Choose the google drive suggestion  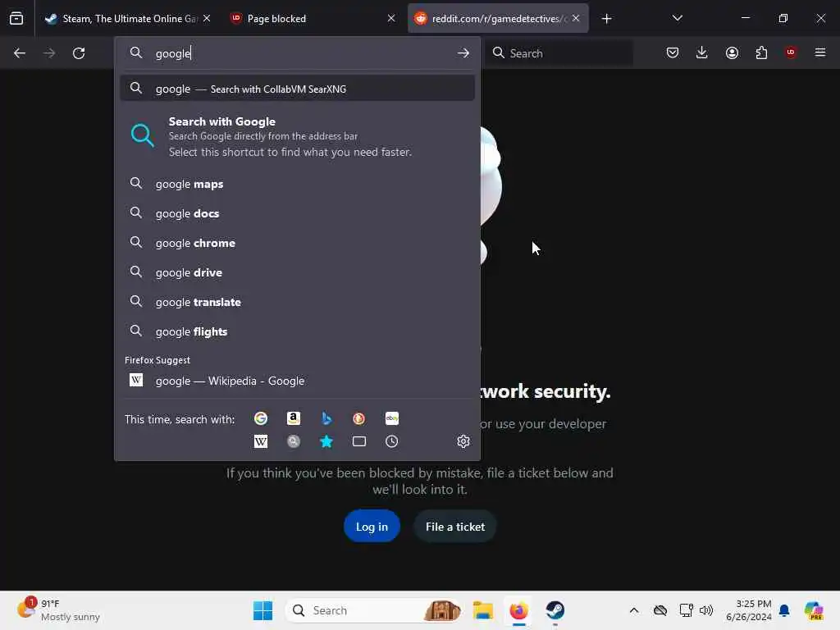(297, 272)
